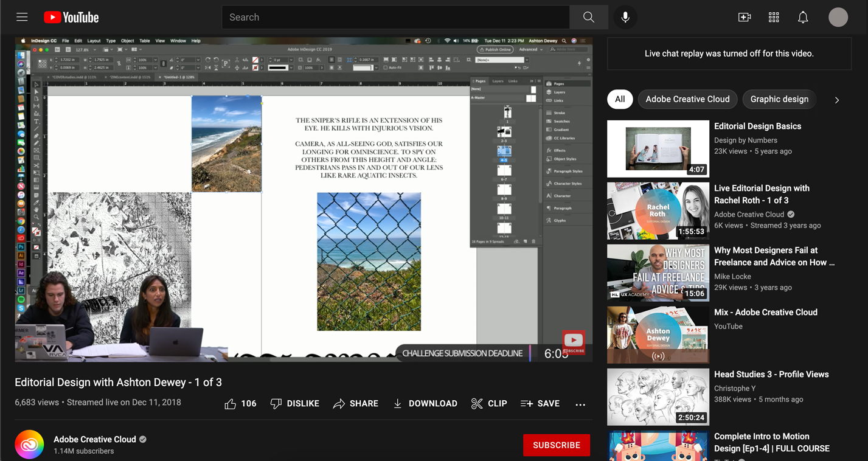Viewport: 868px width, 461px height.
Task: Open the YouTube hamburger guide menu
Action: (x=22, y=17)
